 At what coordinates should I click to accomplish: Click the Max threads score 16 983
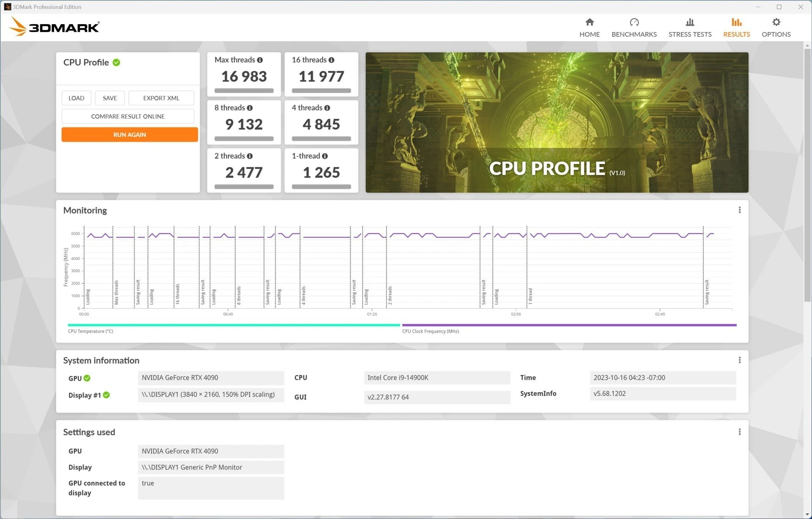(x=244, y=76)
